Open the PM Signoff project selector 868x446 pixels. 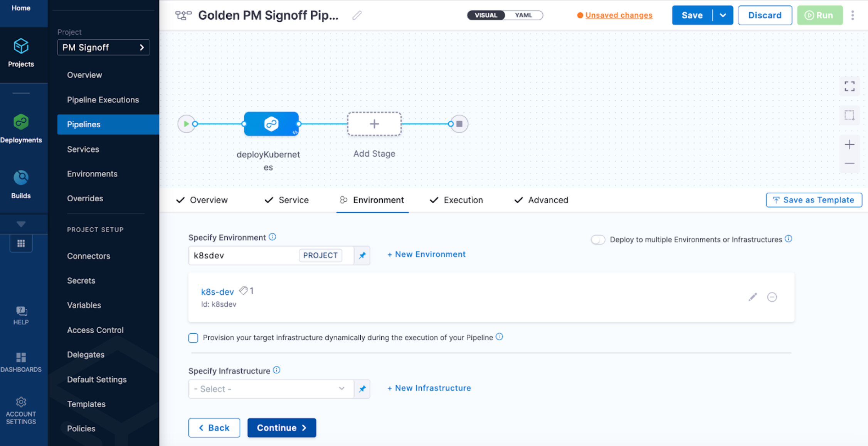(x=103, y=47)
